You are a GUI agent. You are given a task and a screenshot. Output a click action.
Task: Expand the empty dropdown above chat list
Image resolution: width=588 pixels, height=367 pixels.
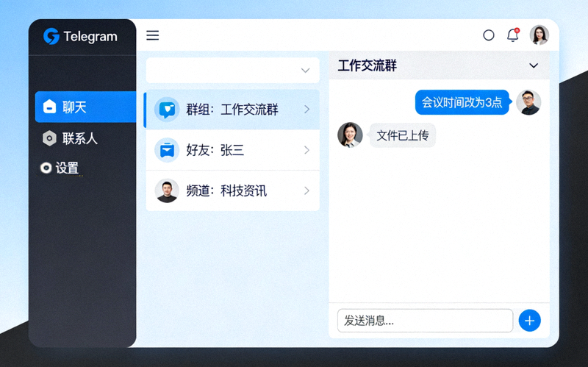[232, 70]
